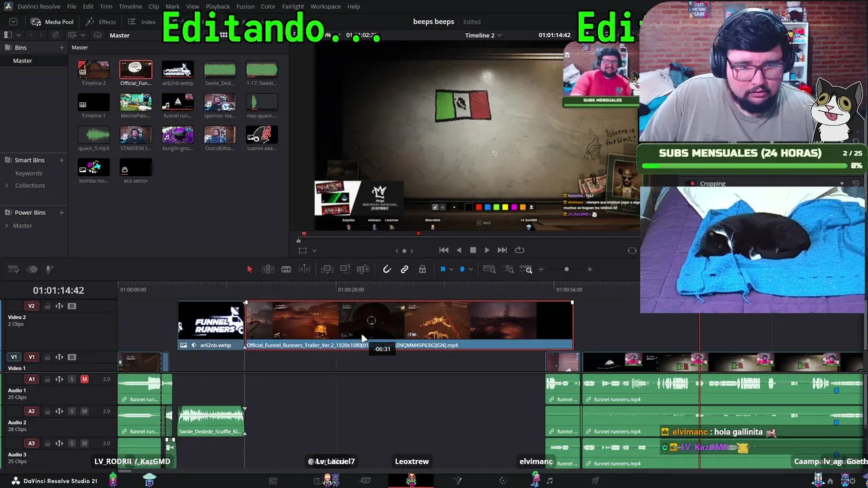Mute the Audio 2 track

point(85,411)
